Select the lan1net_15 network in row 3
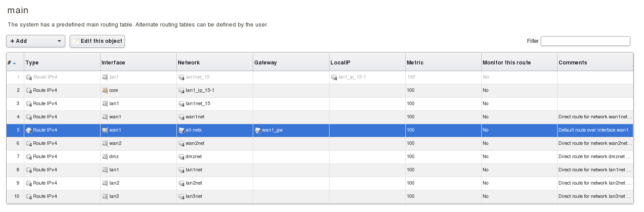This screenshot has width=644, height=212. pos(198,104)
